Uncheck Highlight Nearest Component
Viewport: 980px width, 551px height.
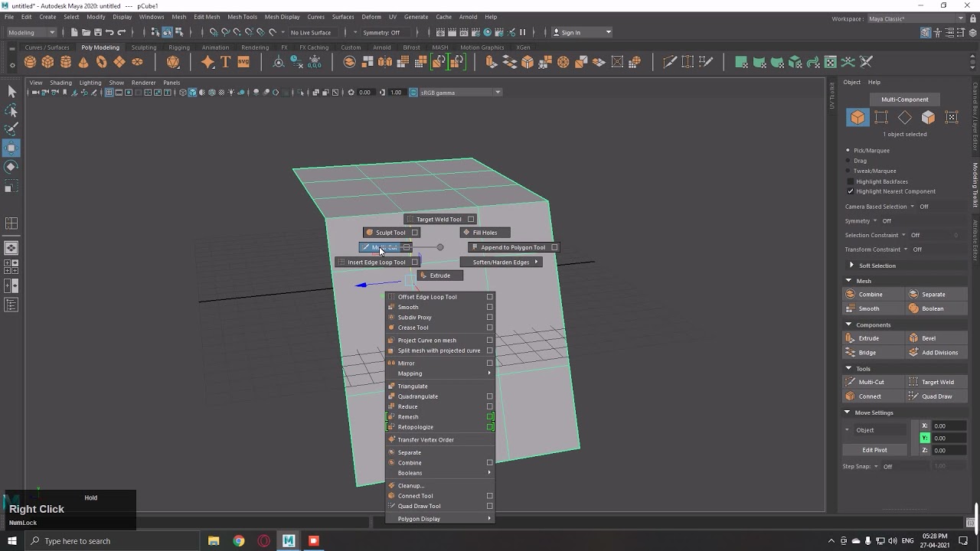click(x=851, y=191)
